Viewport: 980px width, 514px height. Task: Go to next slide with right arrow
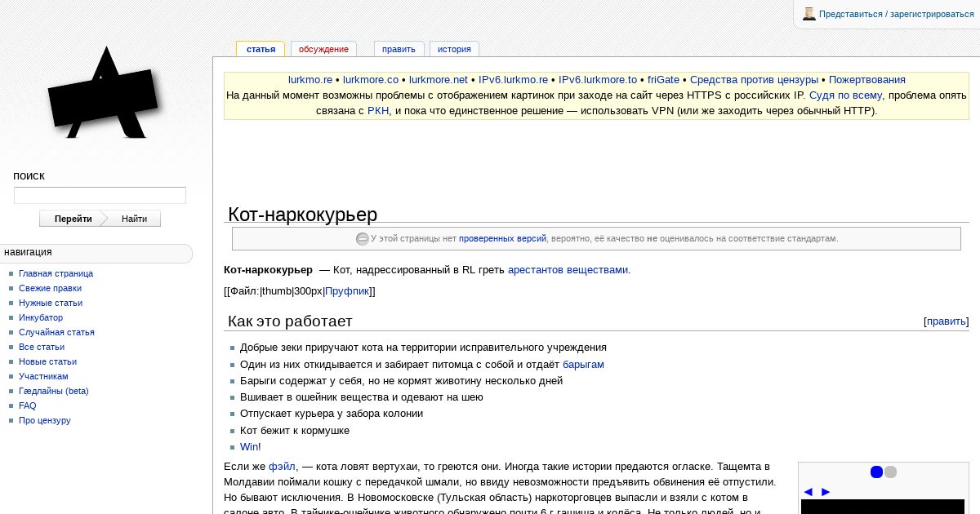[x=826, y=492]
